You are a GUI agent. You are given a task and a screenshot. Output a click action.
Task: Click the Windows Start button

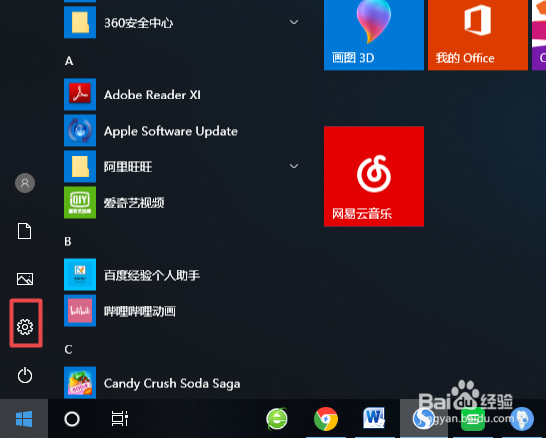(24, 419)
